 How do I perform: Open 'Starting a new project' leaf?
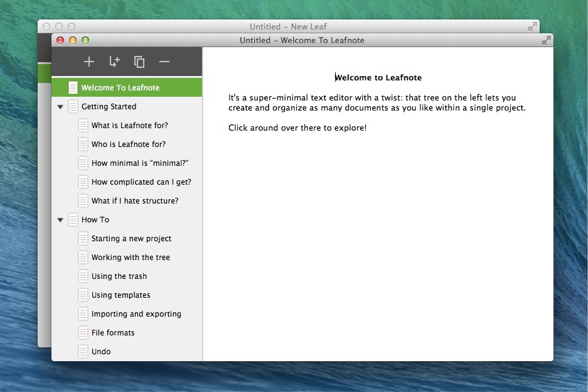[127, 239]
